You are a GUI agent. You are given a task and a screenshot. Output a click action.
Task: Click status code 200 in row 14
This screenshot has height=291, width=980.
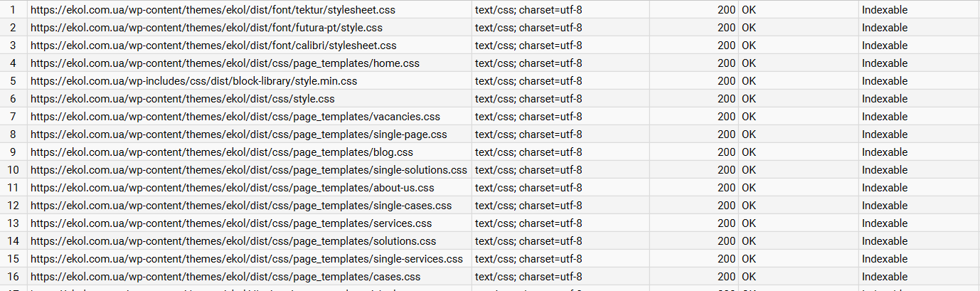pos(726,241)
